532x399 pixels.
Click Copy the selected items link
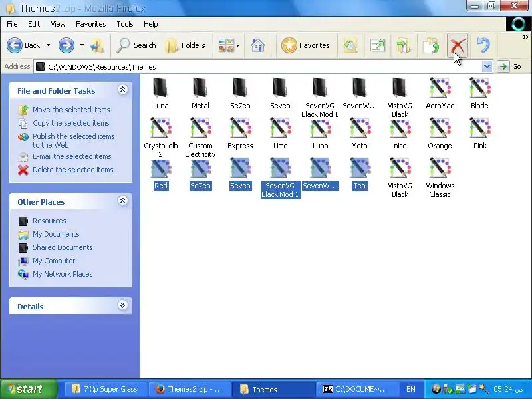[x=71, y=123]
